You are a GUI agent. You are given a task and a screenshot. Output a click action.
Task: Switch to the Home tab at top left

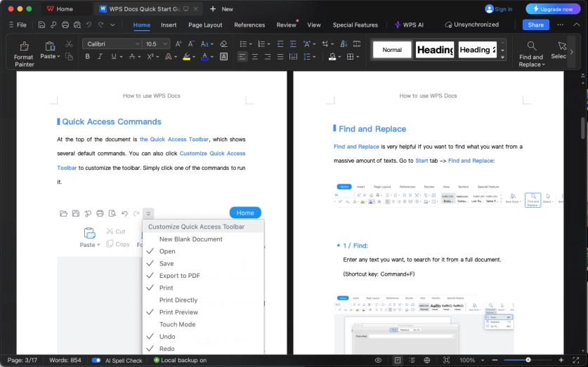pos(65,9)
